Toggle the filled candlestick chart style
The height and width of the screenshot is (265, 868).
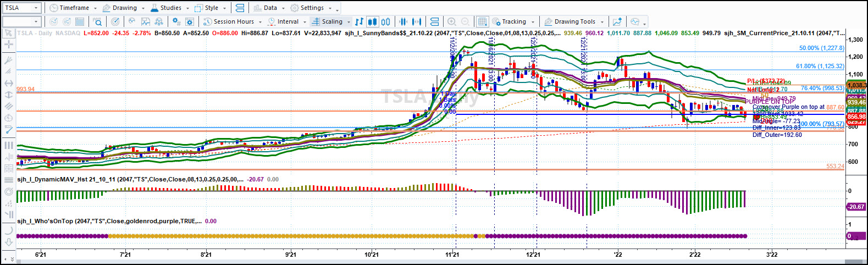(372, 21)
